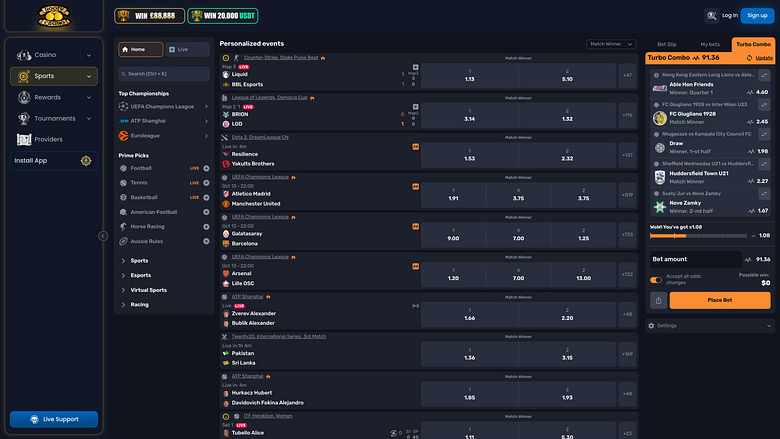The width and height of the screenshot is (780, 439).
Task: Open the Match Winner dropdown
Action: tap(611, 44)
